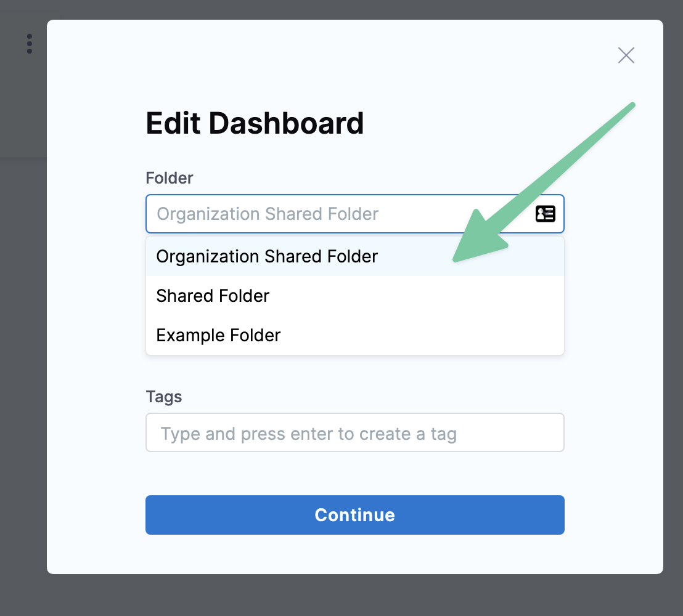
Task: Click the Tags field label
Action: click(163, 396)
